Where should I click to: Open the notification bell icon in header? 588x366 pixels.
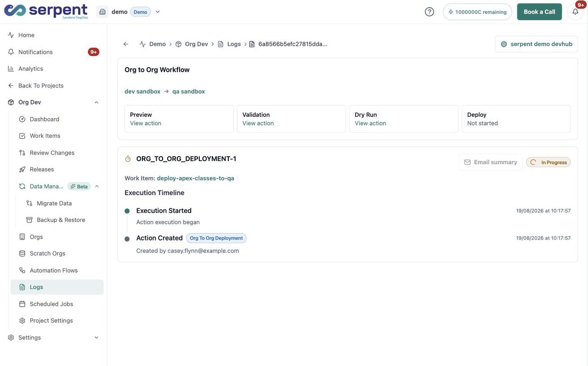pyautogui.click(x=575, y=12)
